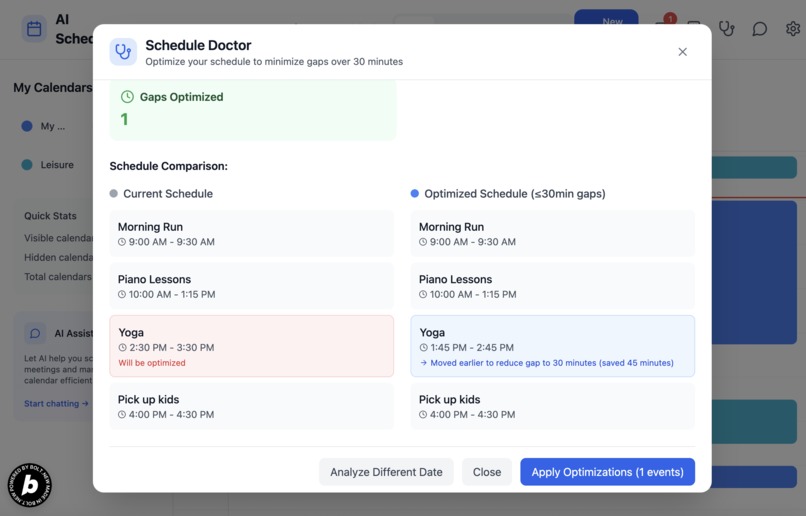
Task: Click the Close button in dialog footer
Action: [x=486, y=472]
